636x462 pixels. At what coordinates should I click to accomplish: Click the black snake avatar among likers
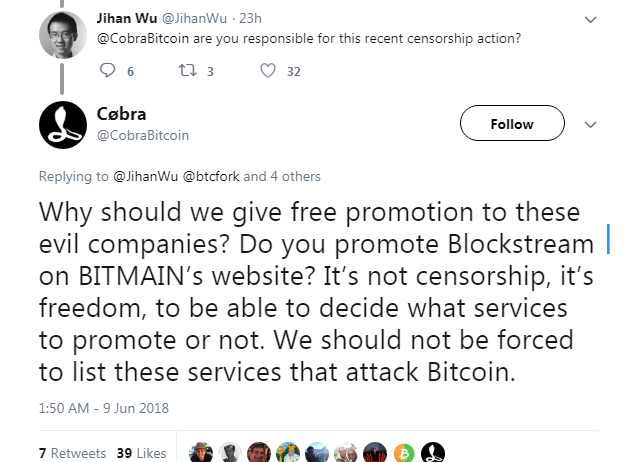[433, 452]
